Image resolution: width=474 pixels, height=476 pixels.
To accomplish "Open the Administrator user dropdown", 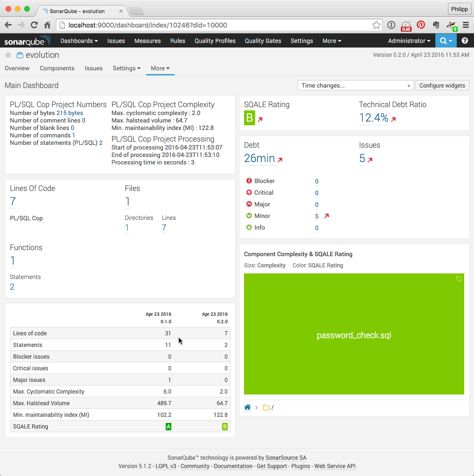I will (409, 41).
